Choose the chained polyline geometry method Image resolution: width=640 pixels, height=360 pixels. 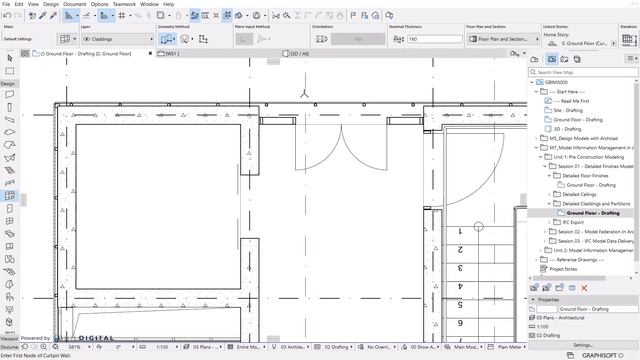coord(167,39)
